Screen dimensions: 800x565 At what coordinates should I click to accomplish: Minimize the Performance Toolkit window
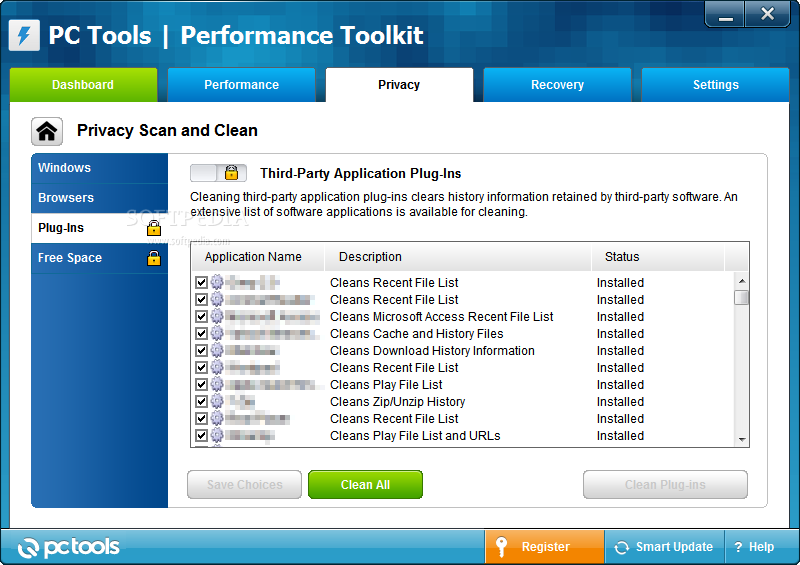[726, 14]
